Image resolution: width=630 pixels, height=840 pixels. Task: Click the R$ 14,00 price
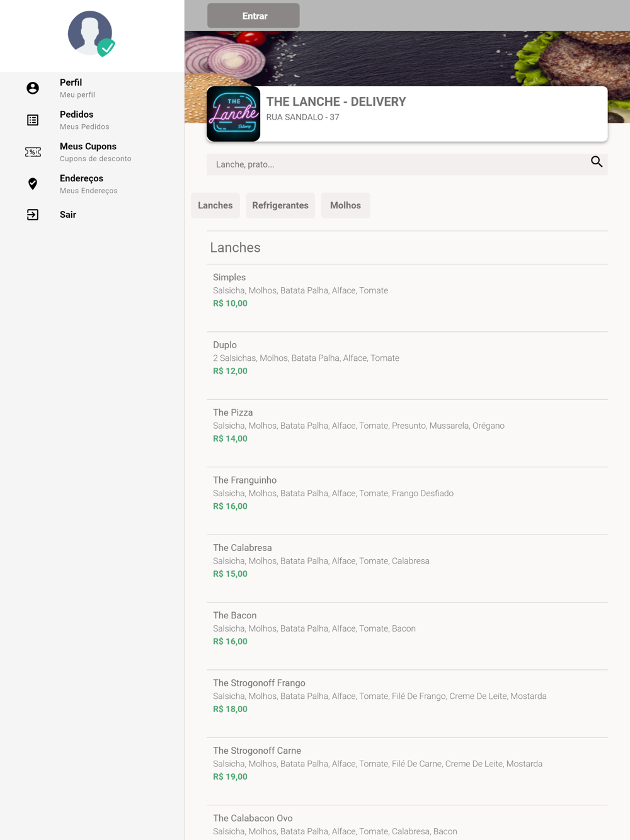tap(230, 438)
